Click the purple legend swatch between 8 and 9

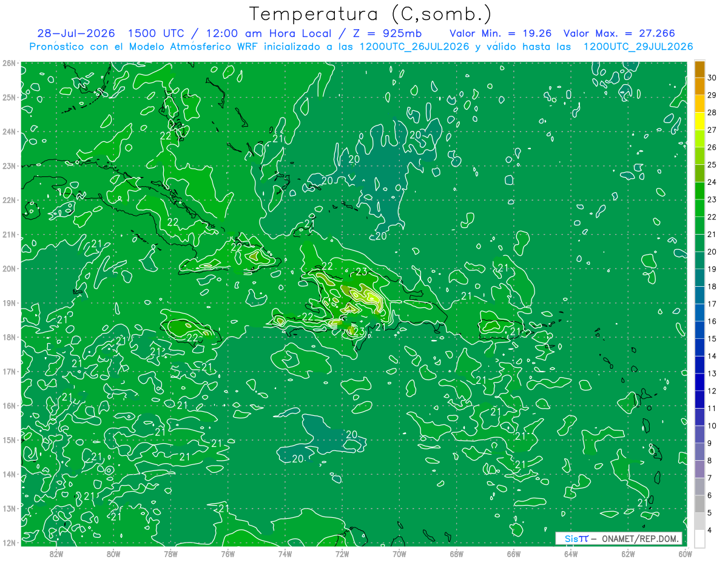tap(699, 452)
